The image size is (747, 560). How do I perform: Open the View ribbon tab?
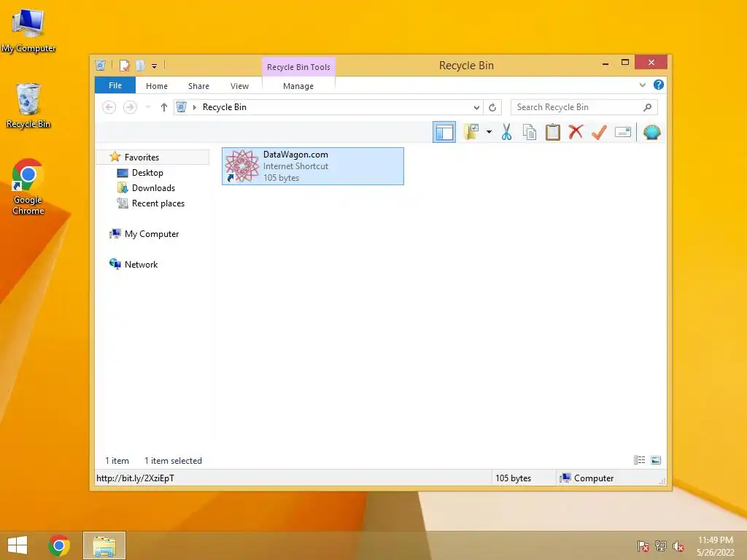click(239, 86)
